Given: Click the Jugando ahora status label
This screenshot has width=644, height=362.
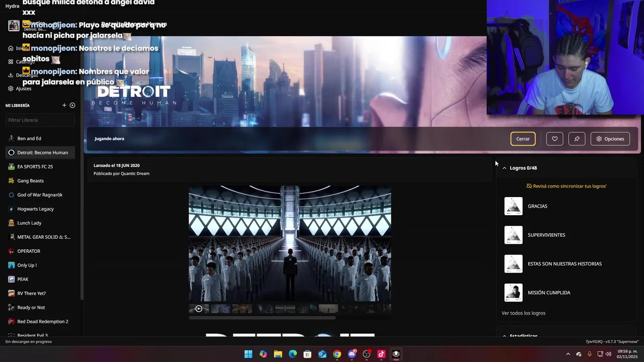Looking at the screenshot, I should pyautogui.click(x=109, y=139).
